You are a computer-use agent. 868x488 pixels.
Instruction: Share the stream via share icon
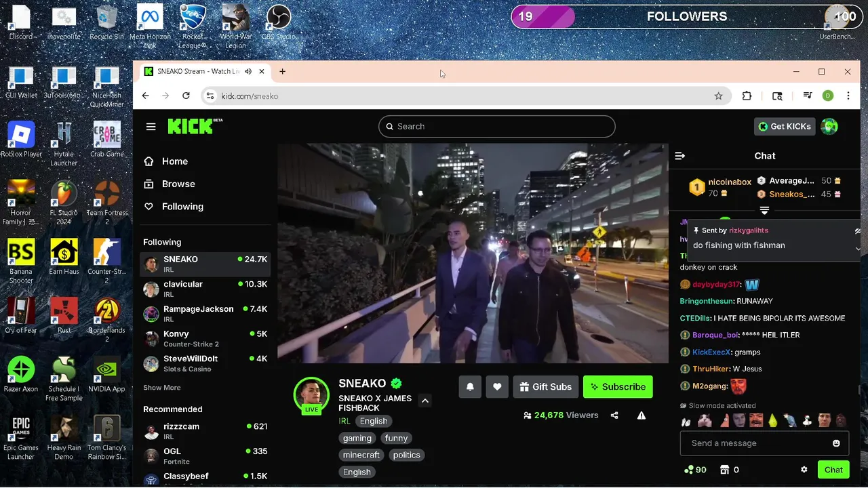point(614,415)
